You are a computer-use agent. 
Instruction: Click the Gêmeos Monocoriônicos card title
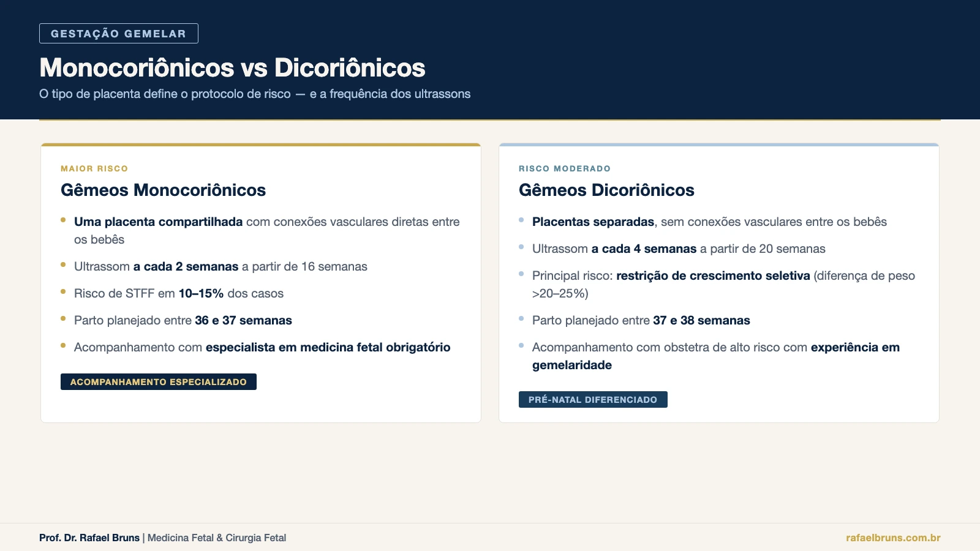[163, 190]
